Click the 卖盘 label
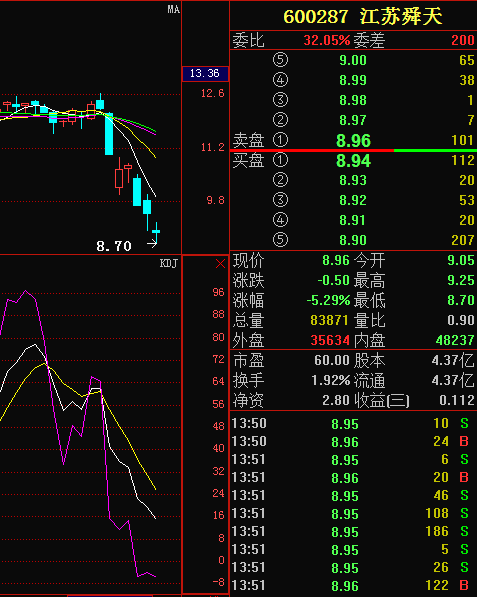 249,140
